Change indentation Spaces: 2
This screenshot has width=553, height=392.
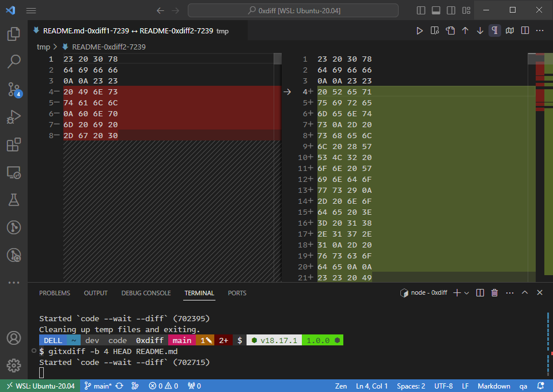point(411,386)
